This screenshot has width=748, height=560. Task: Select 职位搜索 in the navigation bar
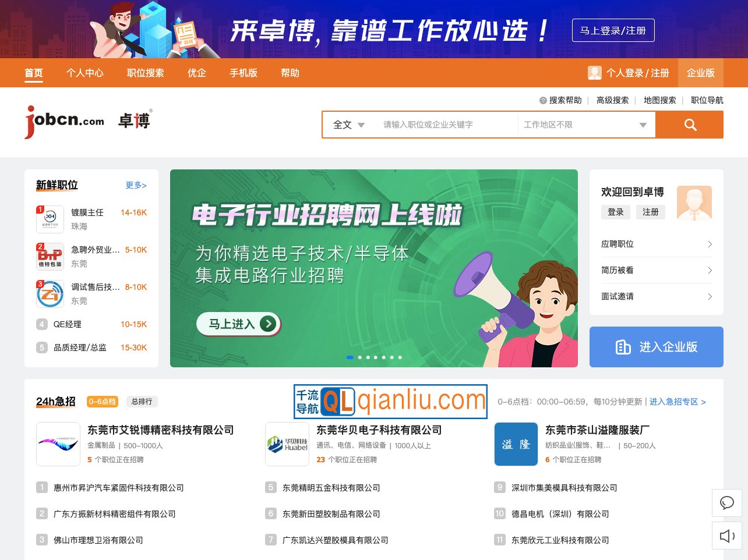[x=144, y=73]
